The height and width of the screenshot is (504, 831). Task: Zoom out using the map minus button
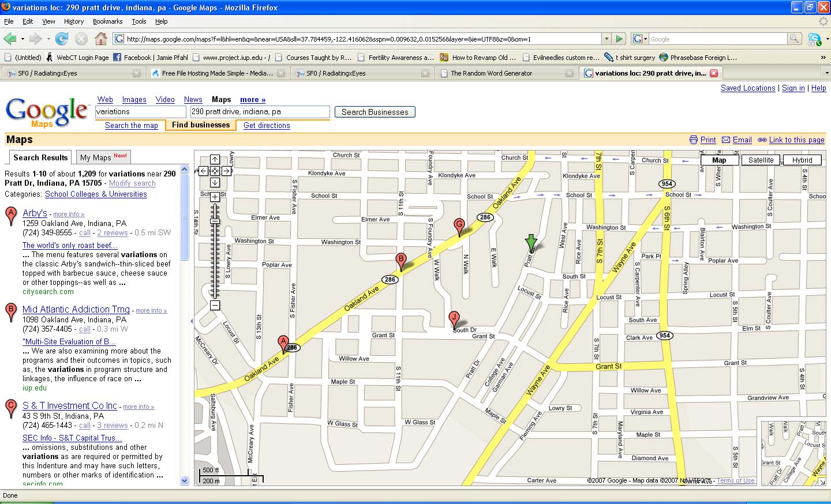[215, 305]
